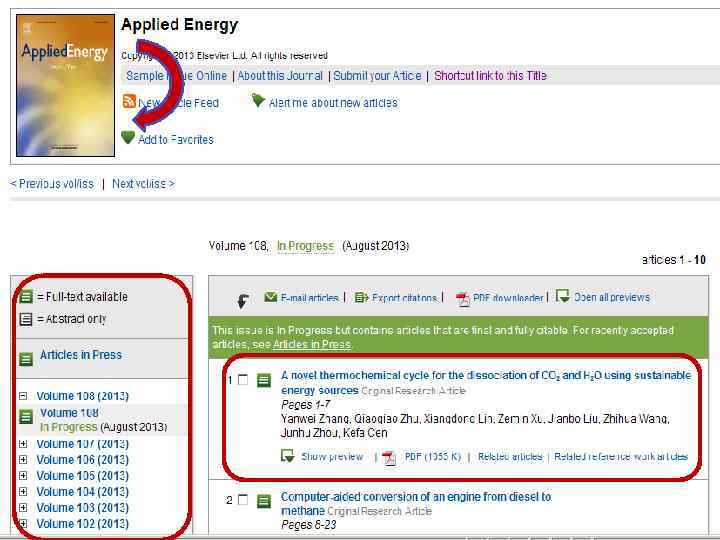The width and height of the screenshot is (720, 540).
Task: Click the E-mail articles envelope icon
Action: coord(271,297)
